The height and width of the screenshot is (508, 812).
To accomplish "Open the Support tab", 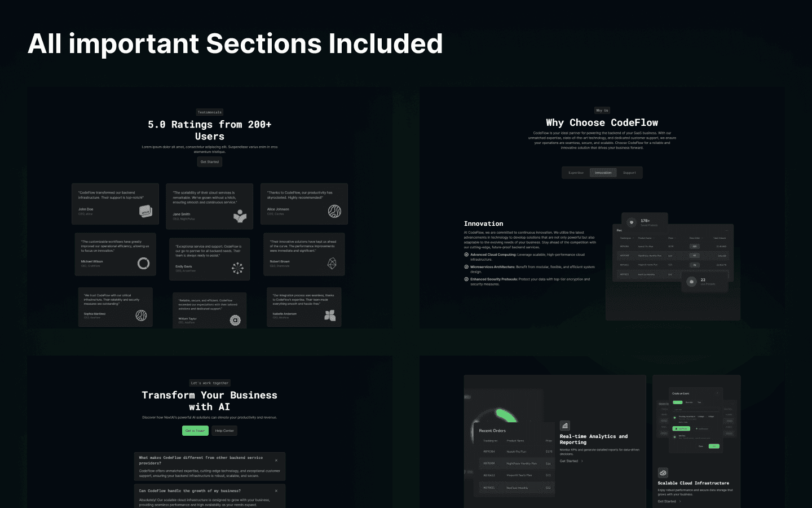I will (629, 173).
